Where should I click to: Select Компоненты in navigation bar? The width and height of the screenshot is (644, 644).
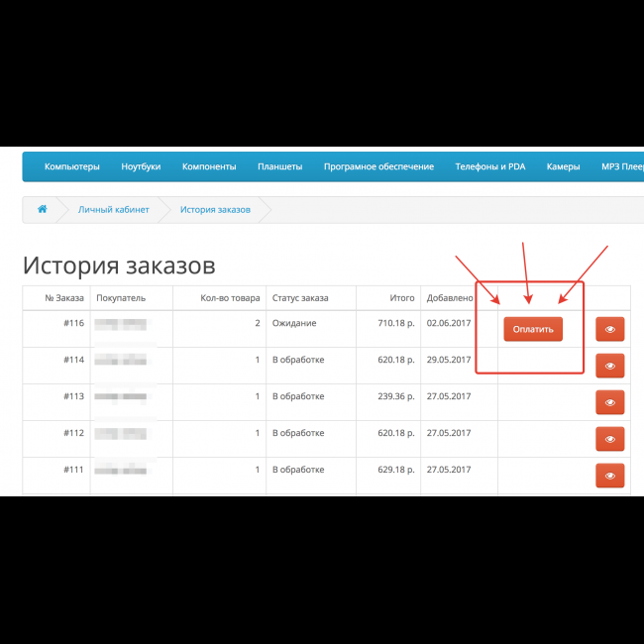[x=209, y=167]
